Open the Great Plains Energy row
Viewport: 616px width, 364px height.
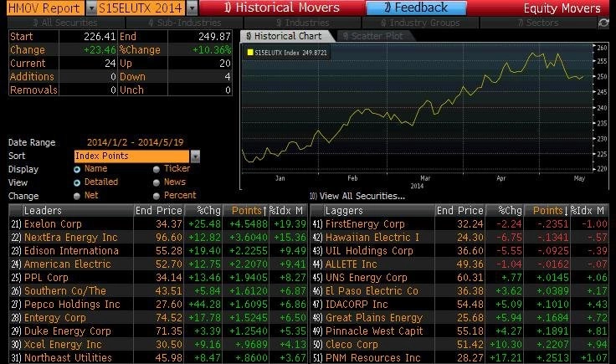point(459,317)
